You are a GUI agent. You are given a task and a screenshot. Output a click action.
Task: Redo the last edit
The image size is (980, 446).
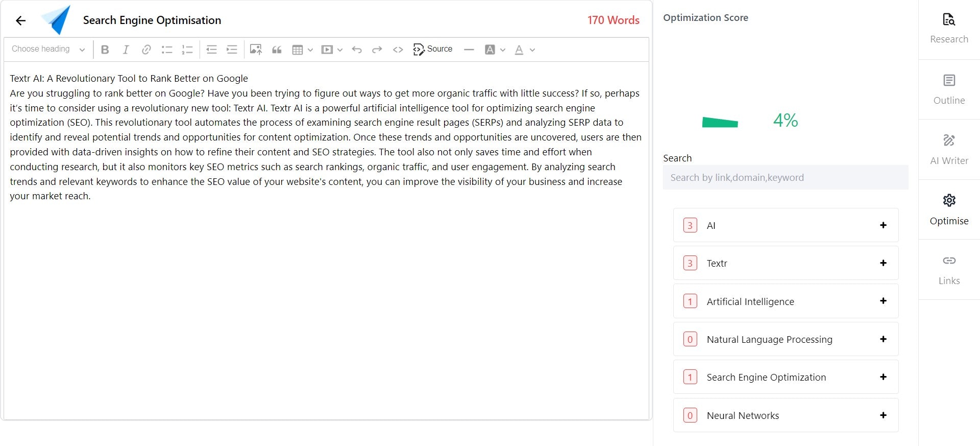(377, 50)
